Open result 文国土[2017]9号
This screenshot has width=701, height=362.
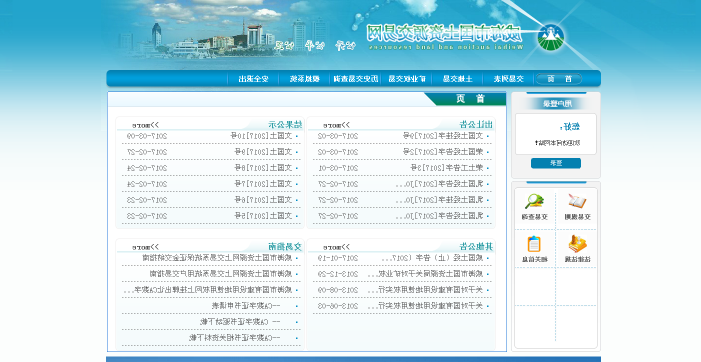pyautogui.click(x=263, y=152)
